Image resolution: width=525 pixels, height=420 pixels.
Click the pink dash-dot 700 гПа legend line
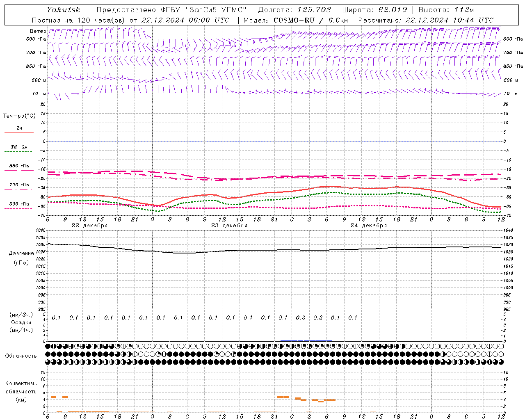[x=18, y=189]
